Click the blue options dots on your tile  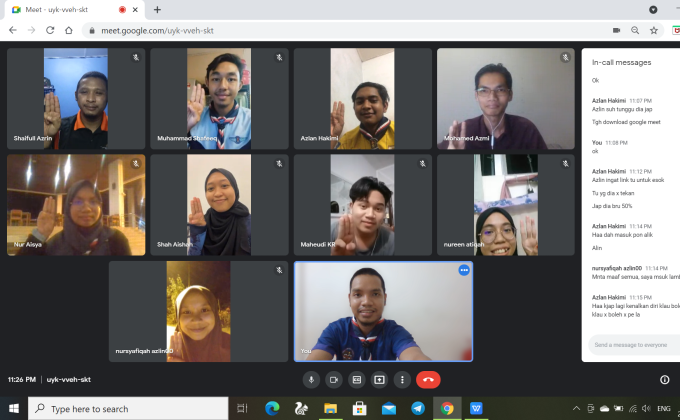[x=464, y=270]
